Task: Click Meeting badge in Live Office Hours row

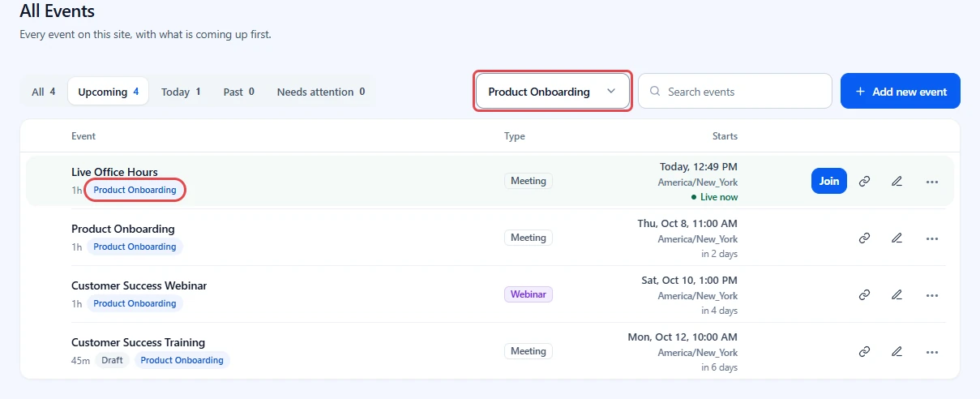Action: coord(529,181)
